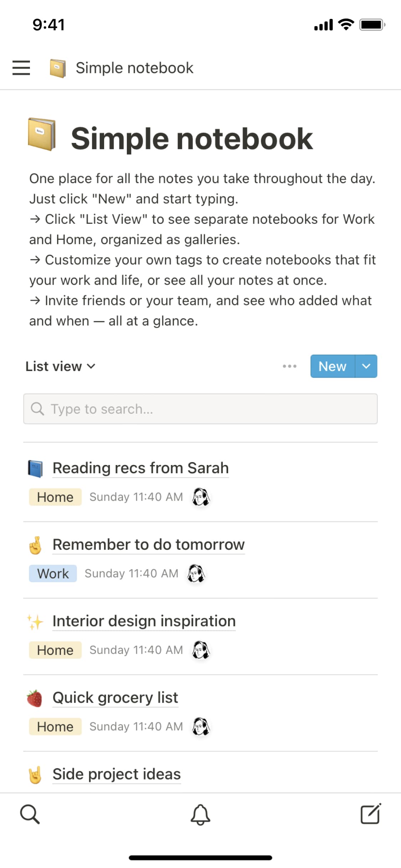
Task: Tap the large notebook page icon
Action: [42, 134]
